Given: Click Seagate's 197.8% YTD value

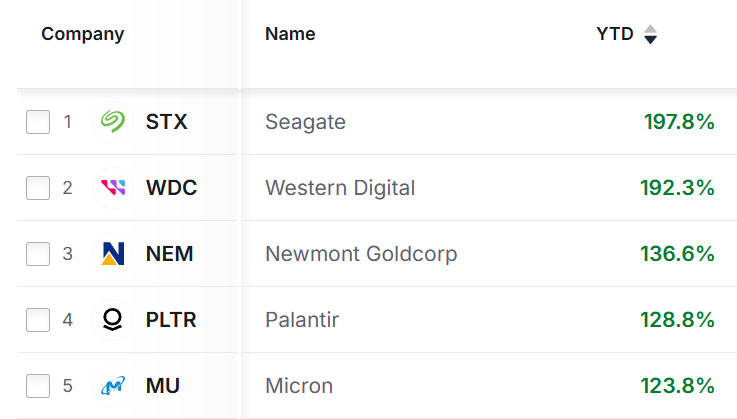Looking at the screenshot, I should point(679,122).
